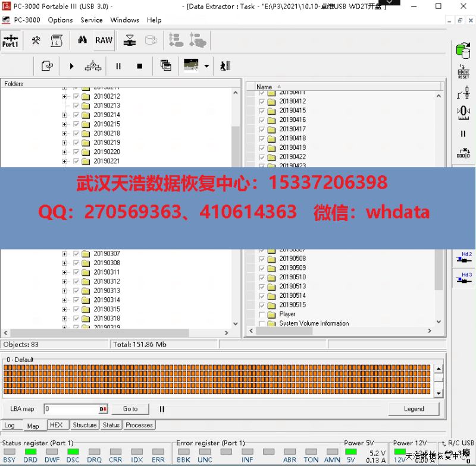Screen dimensions: 476x466
Task: Click the binoculars search icon
Action: (x=82, y=40)
